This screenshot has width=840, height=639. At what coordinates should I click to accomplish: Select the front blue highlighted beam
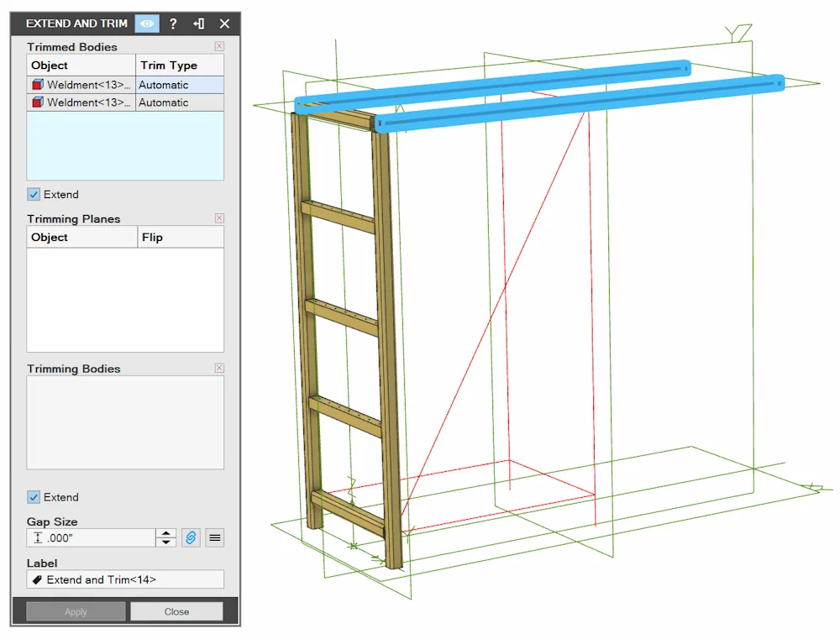pos(581,102)
